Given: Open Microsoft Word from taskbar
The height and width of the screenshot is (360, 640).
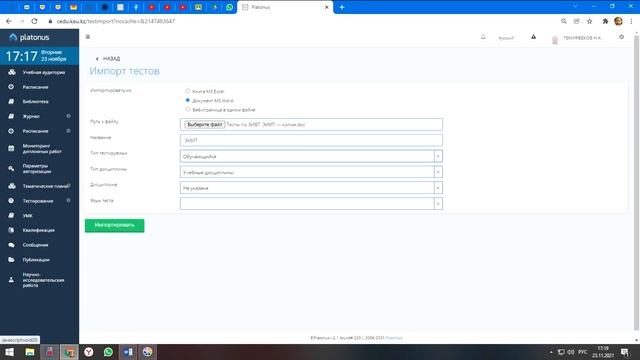Looking at the screenshot, I should [x=128, y=352].
